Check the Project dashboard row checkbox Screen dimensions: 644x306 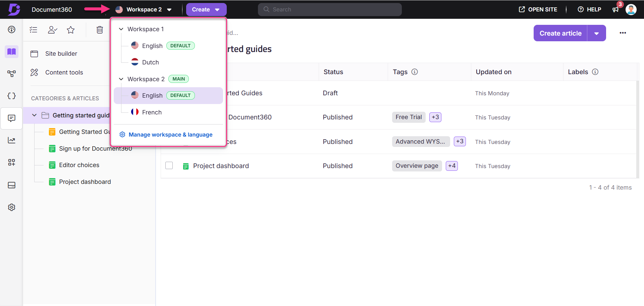[169, 165]
